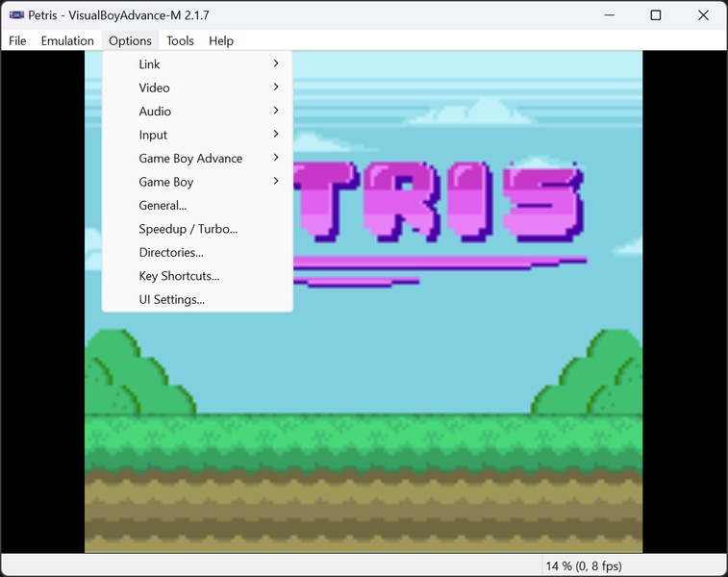
Task: Select the Game Boy menu entry
Action: pyautogui.click(x=166, y=182)
